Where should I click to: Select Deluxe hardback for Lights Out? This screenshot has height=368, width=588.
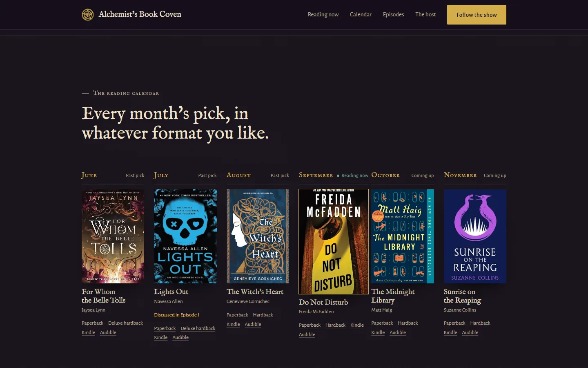coord(198,328)
